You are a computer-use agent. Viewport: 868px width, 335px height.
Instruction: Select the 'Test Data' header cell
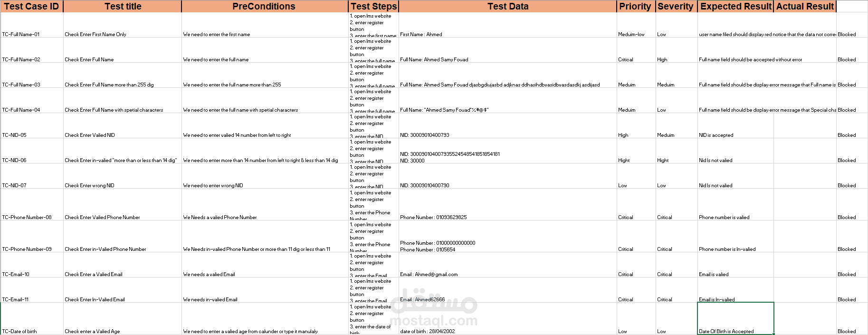coord(507,6)
